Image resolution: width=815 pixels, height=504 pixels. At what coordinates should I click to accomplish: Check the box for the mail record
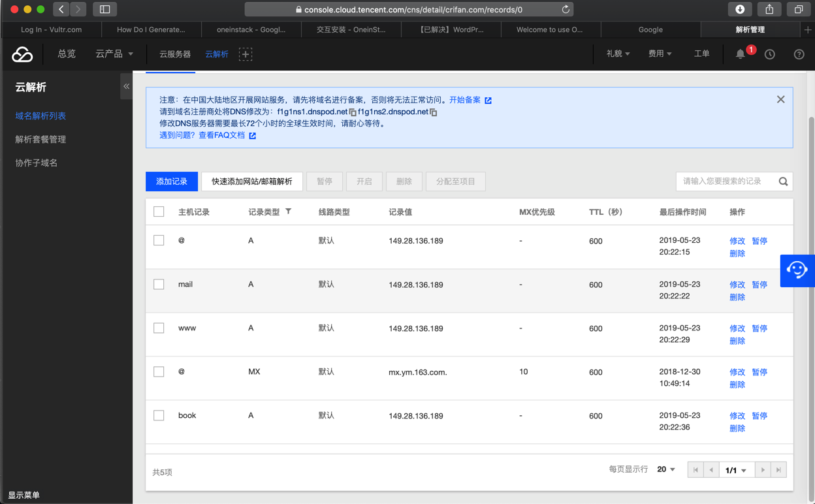tap(159, 285)
